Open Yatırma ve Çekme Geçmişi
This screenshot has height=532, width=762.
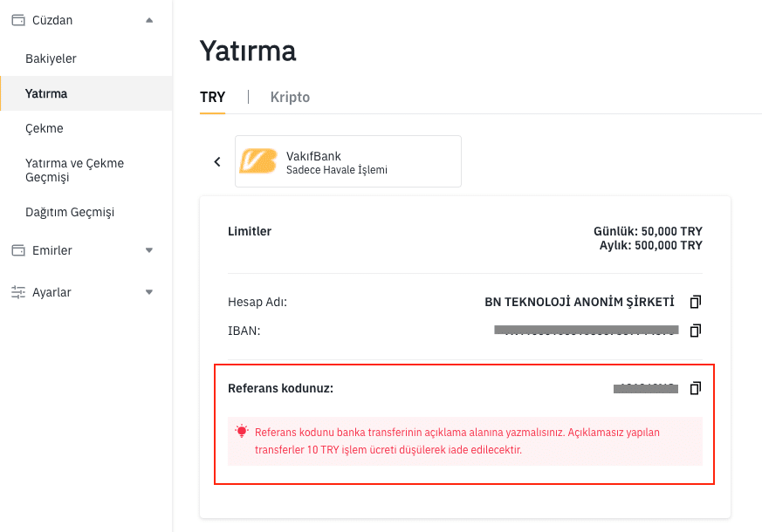pos(74,170)
